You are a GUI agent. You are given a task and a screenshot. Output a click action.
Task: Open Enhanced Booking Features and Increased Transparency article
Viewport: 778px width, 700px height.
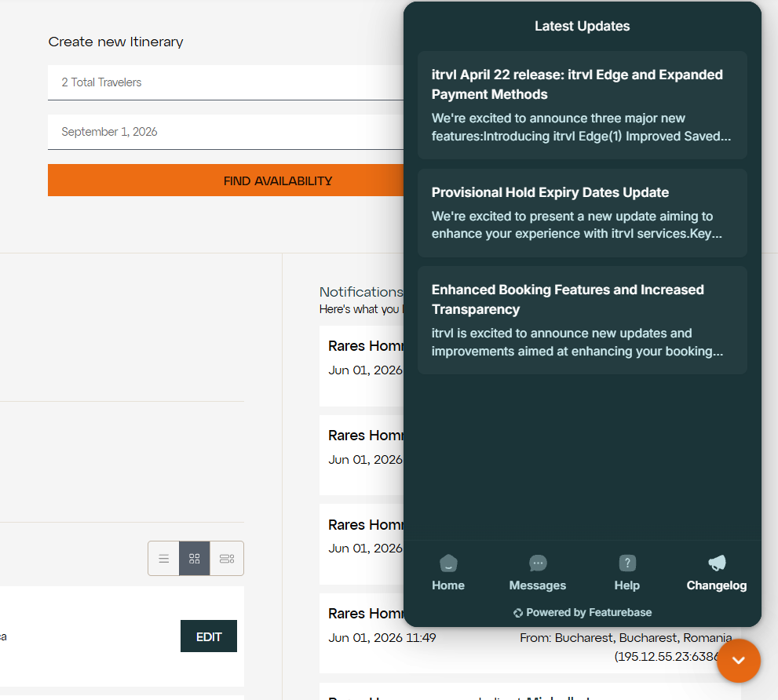pos(582,320)
